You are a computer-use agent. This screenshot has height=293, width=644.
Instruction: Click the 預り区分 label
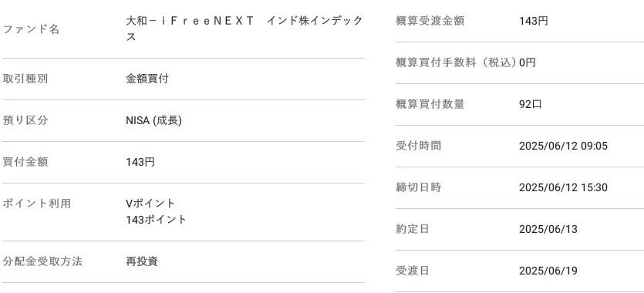tap(25, 120)
